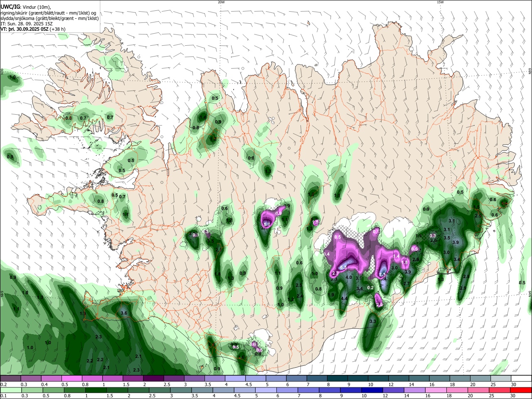This screenshot has width=532, height=399.
Task: Click the '2.8' precipitation value
Action: (x=466, y=276)
